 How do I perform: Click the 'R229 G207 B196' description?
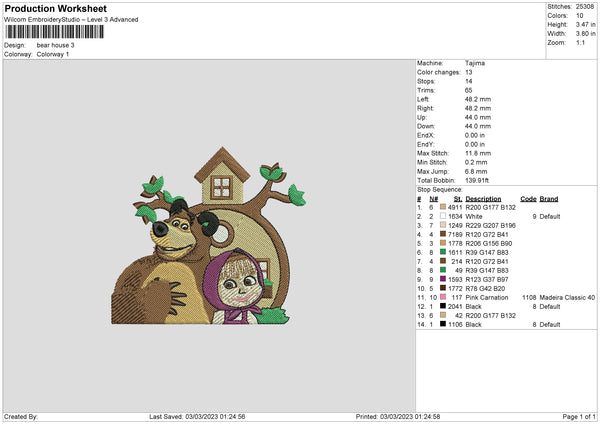click(491, 225)
